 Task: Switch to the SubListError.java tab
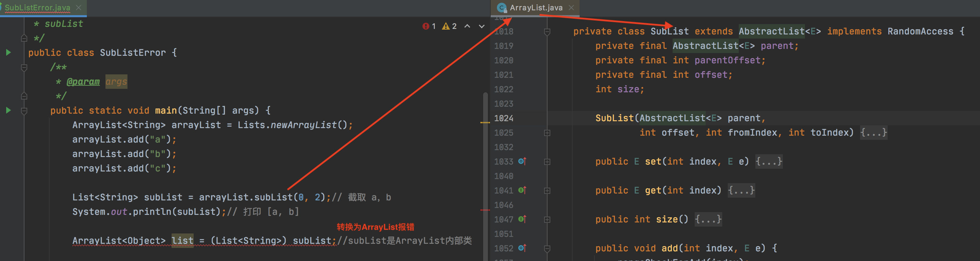coord(37,8)
